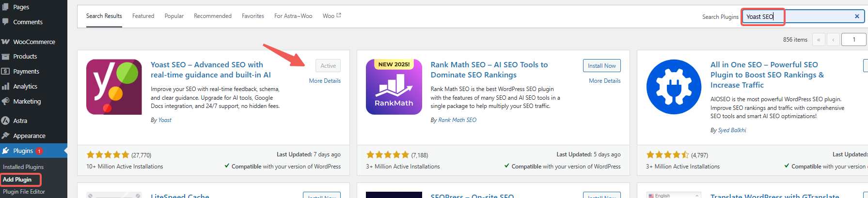Image resolution: width=868 pixels, height=198 pixels.
Task: Click the All in One SEO gear icon
Action: click(x=674, y=87)
